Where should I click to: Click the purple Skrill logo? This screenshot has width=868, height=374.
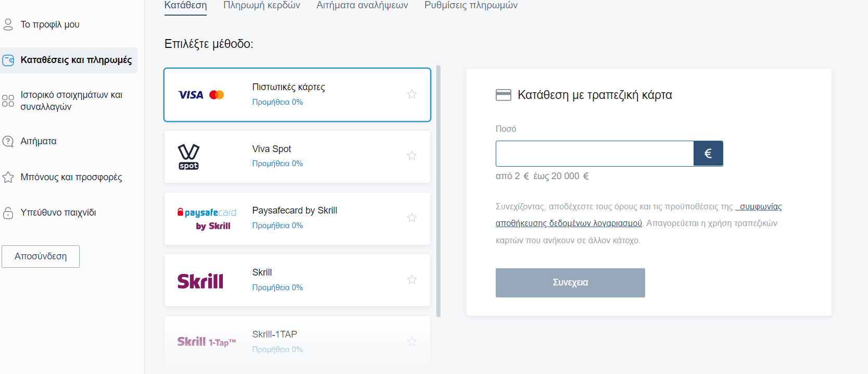click(200, 281)
